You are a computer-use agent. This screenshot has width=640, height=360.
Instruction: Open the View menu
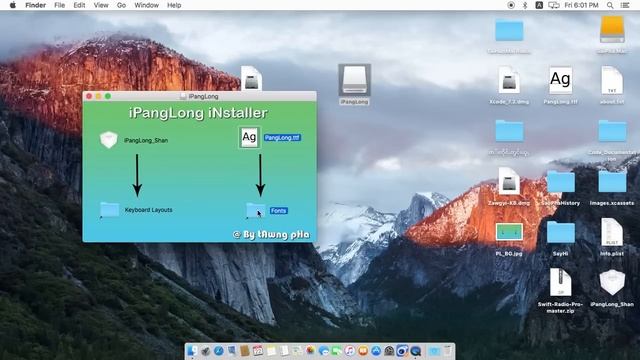click(x=101, y=5)
